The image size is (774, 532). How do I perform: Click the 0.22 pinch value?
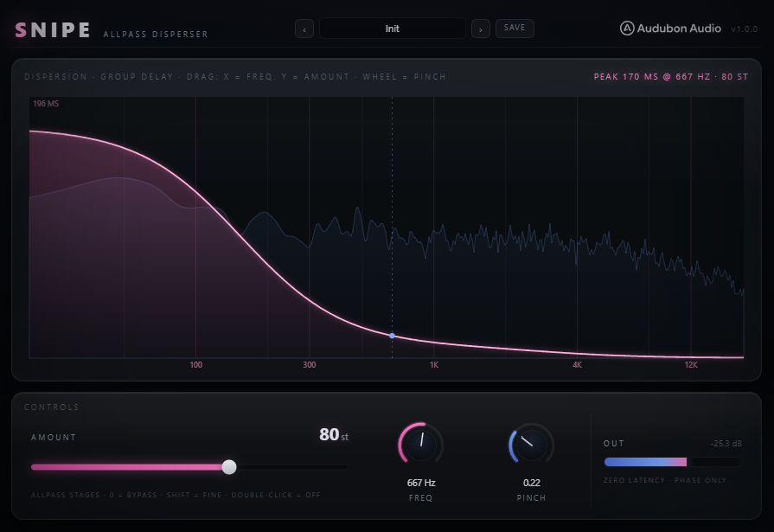(x=532, y=483)
